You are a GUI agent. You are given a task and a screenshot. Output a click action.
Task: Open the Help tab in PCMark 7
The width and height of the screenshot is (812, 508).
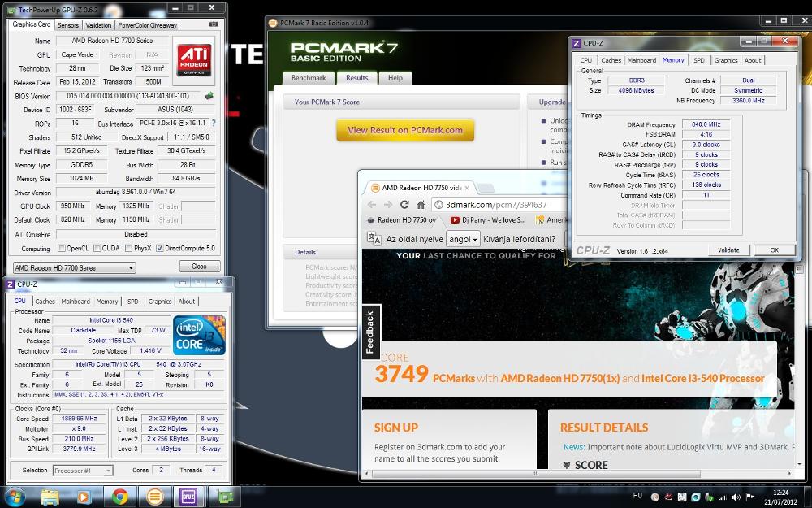(395, 78)
